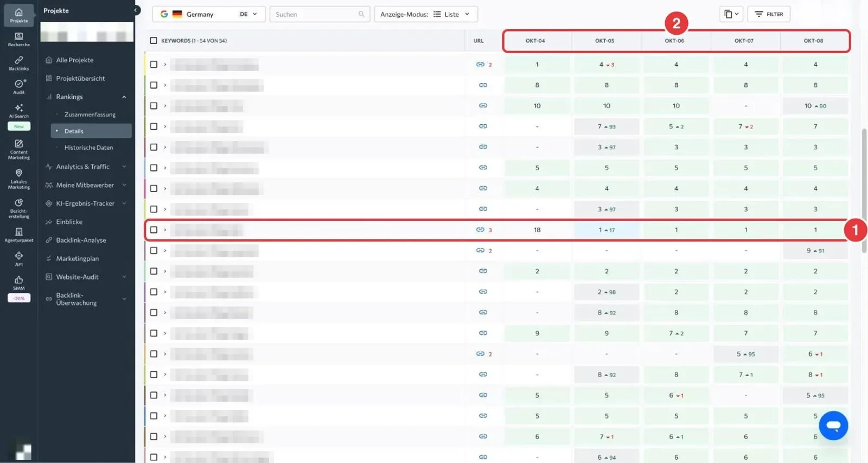
Task: Collapse the Projekte side panel arrow
Action: click(136, 10)
